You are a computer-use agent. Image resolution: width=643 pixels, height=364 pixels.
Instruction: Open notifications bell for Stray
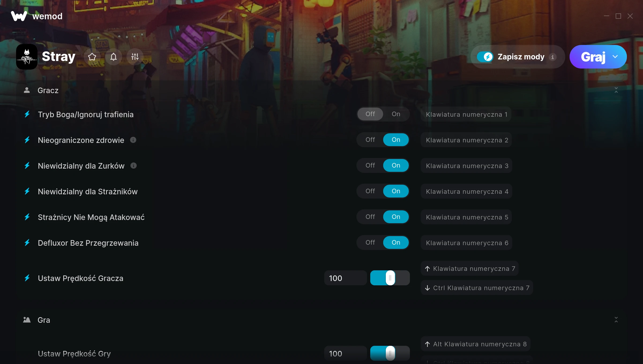pyautogui.click(x=114, y=57)
